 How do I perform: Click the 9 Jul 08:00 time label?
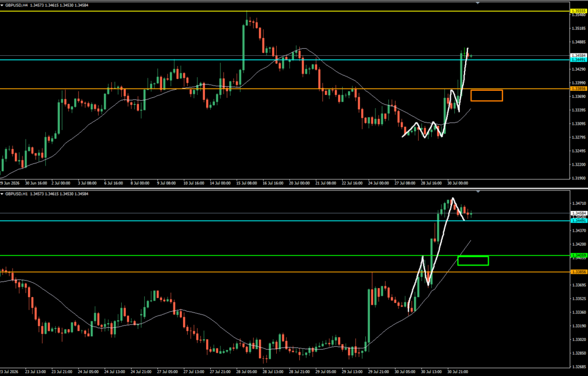[166, 183]
